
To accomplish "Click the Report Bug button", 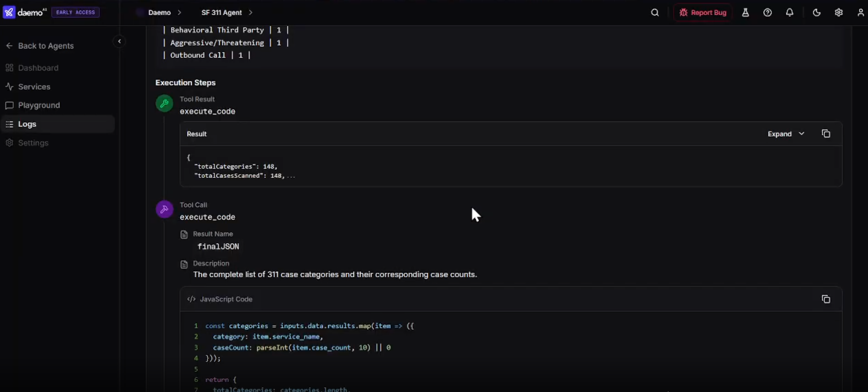I will [x=703, y=12].
